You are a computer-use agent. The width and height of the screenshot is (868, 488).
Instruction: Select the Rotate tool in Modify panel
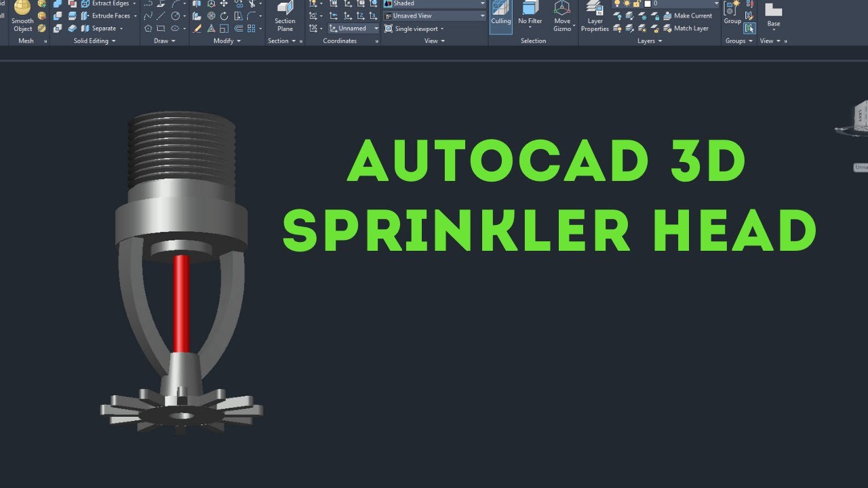[x=224, y=16]
